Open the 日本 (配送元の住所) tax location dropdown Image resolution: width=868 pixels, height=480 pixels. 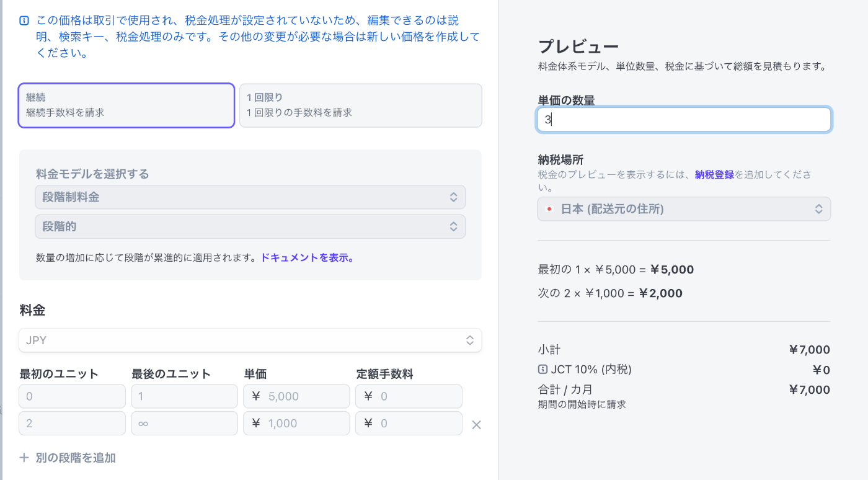click(683, 209)
